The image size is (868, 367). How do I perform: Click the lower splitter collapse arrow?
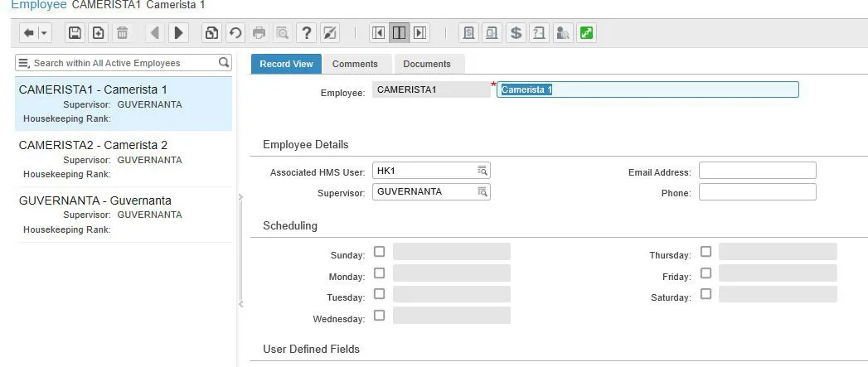point(240,304)
